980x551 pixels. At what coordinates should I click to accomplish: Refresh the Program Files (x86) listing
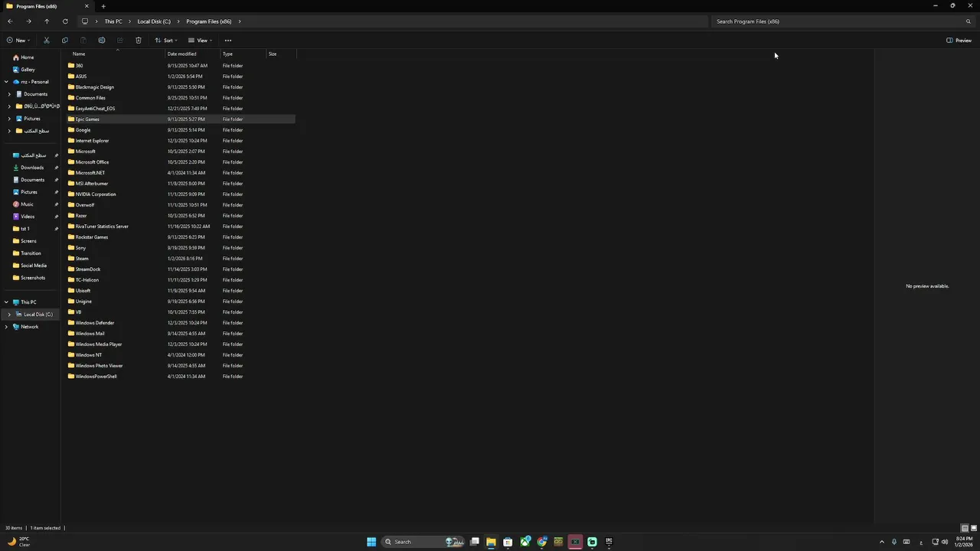point(65,21)
